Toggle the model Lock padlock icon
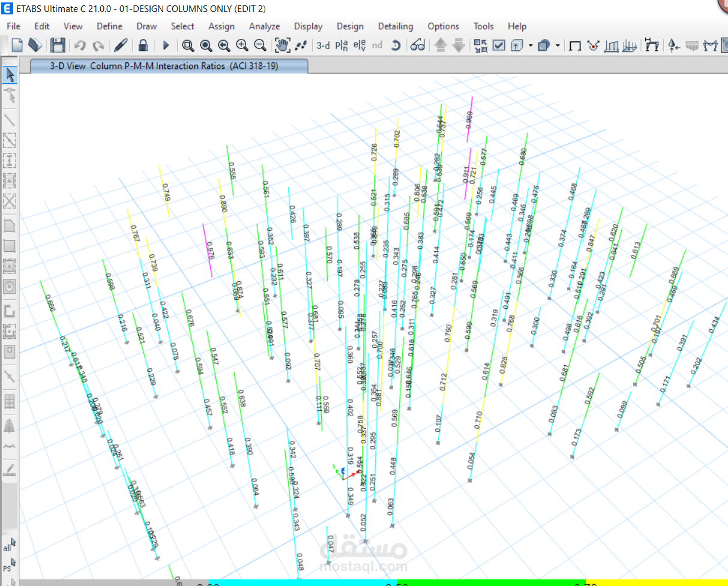 pyautogui.click(x=143, y=45)
